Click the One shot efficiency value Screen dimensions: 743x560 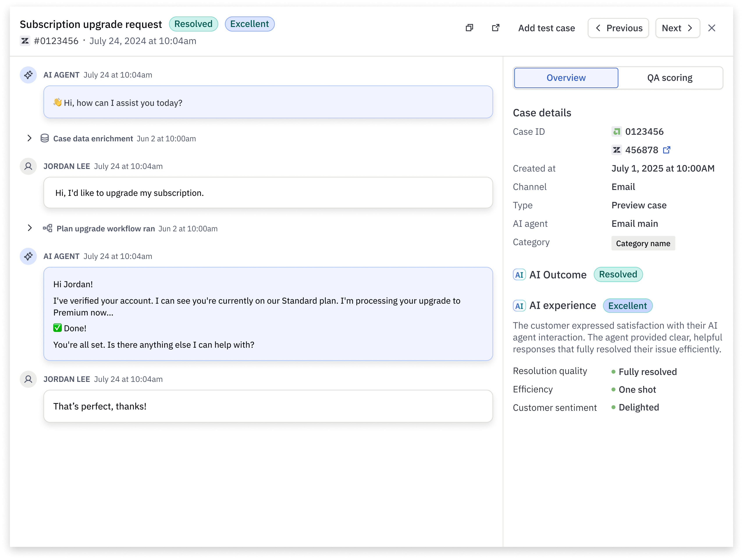637,390
